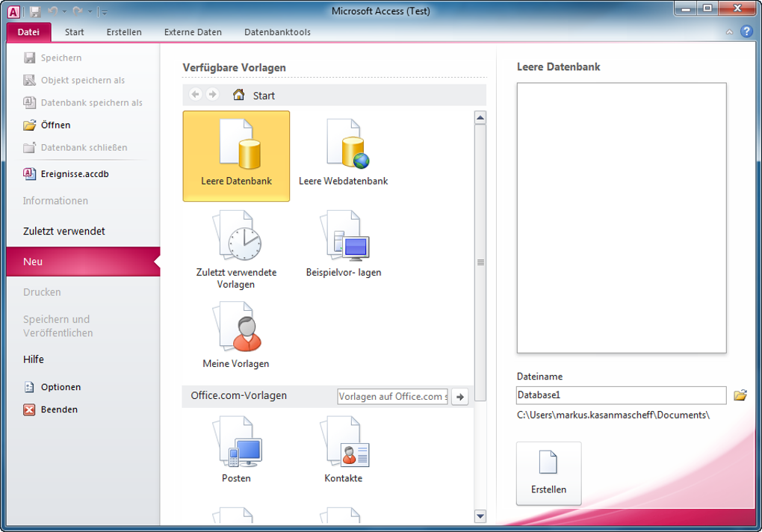The height and width of the screenshot is (532, 762).
Task: Select Drucken in the backstage sidebar
Action: (x=42, y=292)
